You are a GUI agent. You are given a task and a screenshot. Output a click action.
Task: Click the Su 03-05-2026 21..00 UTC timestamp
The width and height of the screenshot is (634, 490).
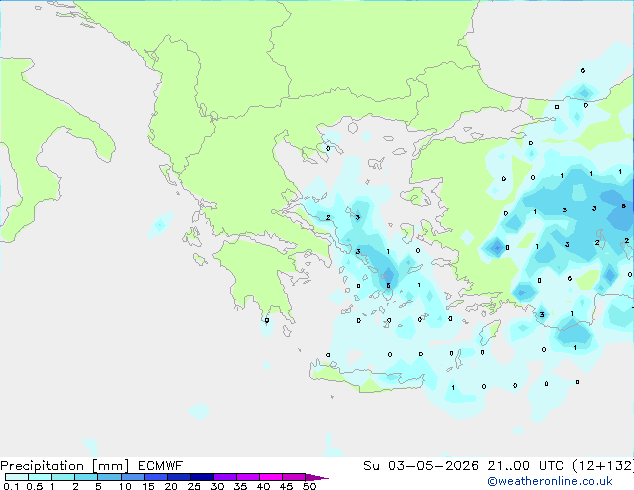coord(463,466)
